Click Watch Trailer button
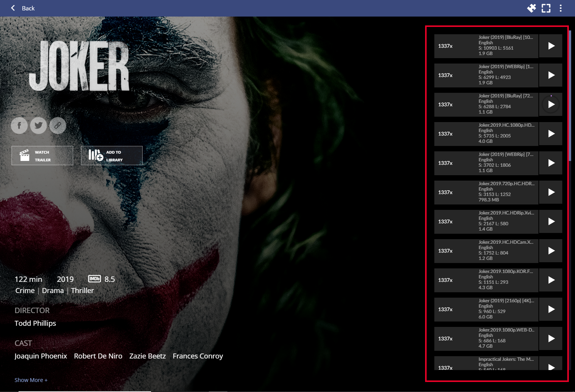575x392 pixels. point(42,156)
